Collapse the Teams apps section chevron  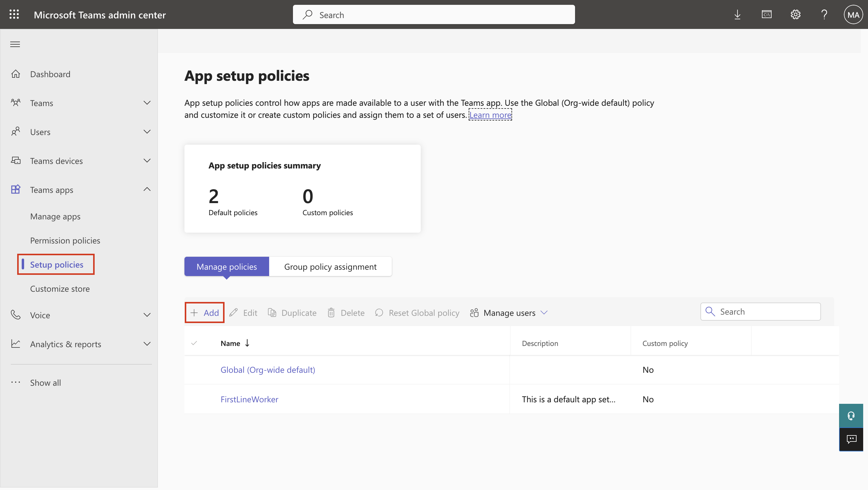click(147, 189)
